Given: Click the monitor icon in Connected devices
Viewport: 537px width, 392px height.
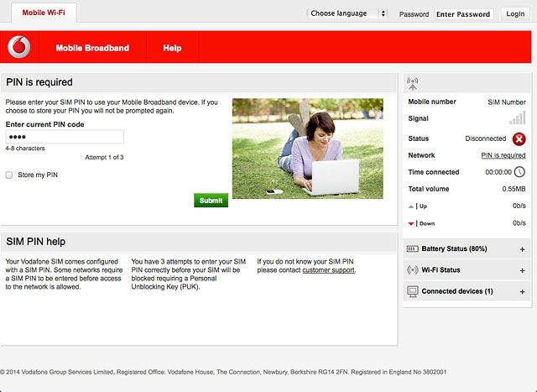Looking at the screenshot, I should pyautogui.click(x=413, y=291).
